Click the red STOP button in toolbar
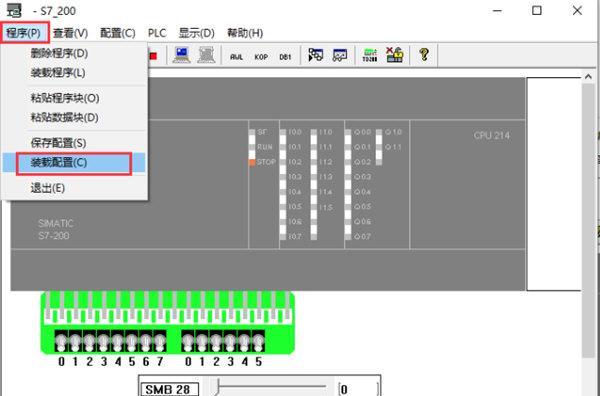 [x=153, y=56]
